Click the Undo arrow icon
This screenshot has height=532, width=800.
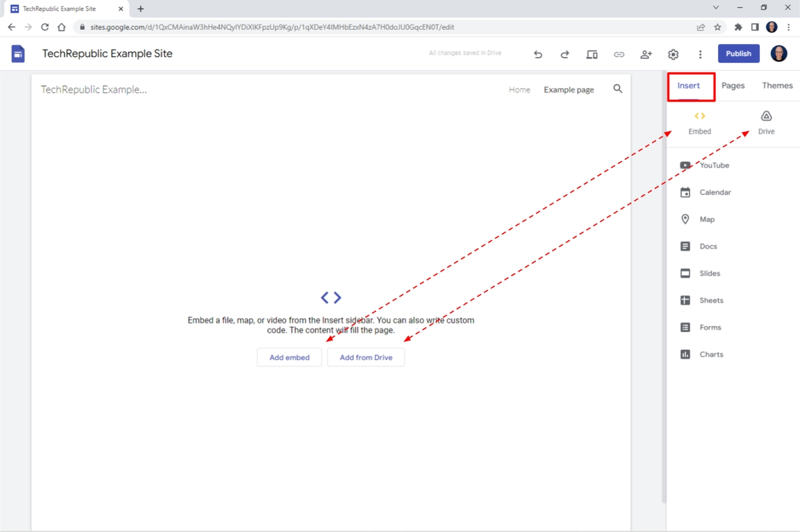pyautogui.click(x=538, y=54)
